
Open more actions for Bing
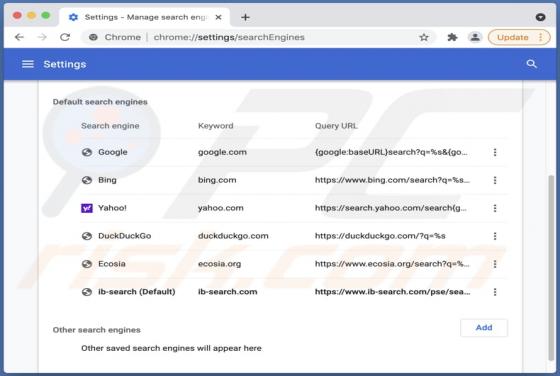[x=495, y=180]
